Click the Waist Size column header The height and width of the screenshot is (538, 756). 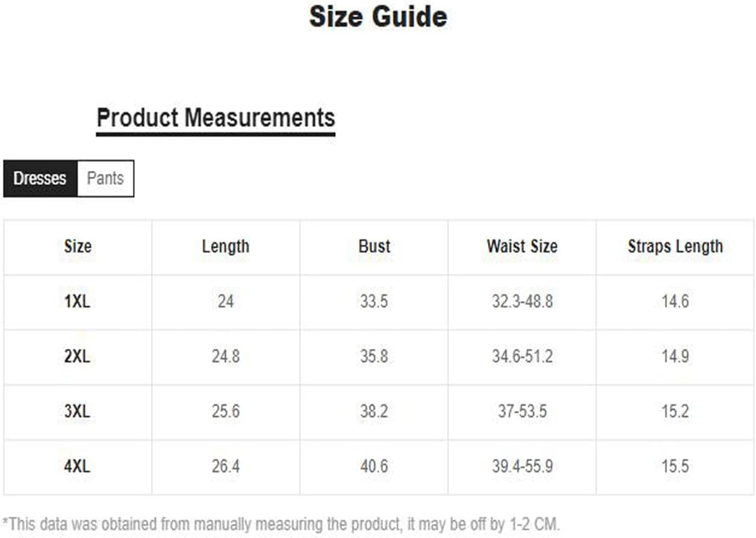click(522, 246)
